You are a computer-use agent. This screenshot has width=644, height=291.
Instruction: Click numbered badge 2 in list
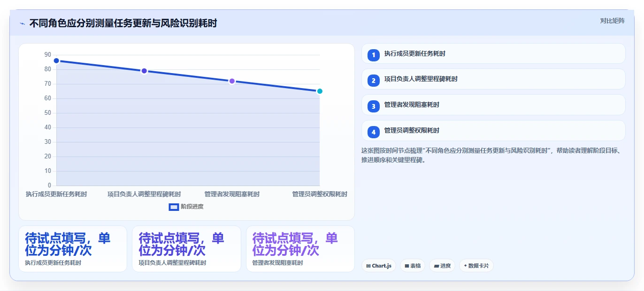point(374,81)
